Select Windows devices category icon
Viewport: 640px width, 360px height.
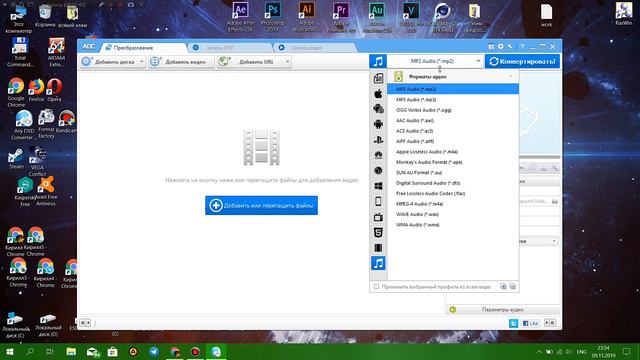[378, 186]
